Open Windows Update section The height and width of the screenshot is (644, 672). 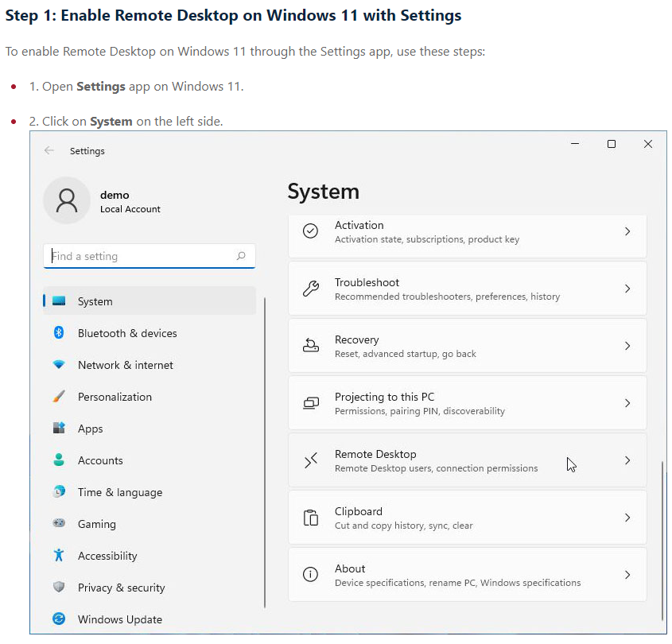pos(150,619)
